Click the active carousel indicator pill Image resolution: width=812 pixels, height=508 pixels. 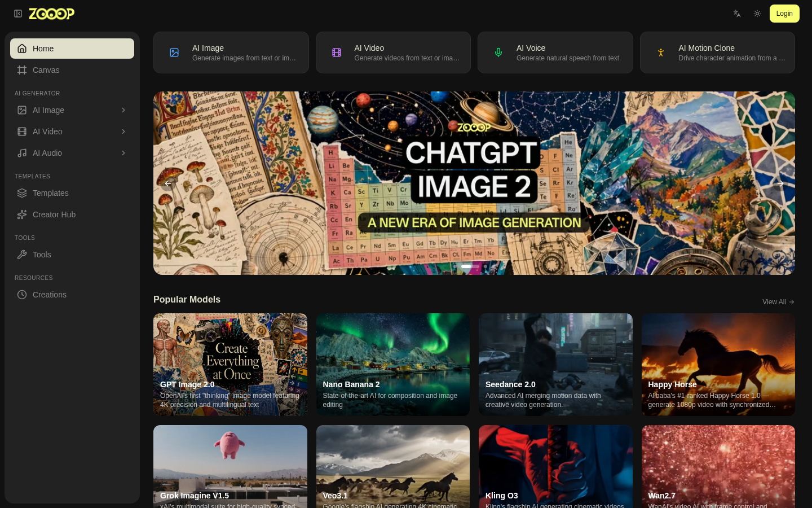coord(470,266)
